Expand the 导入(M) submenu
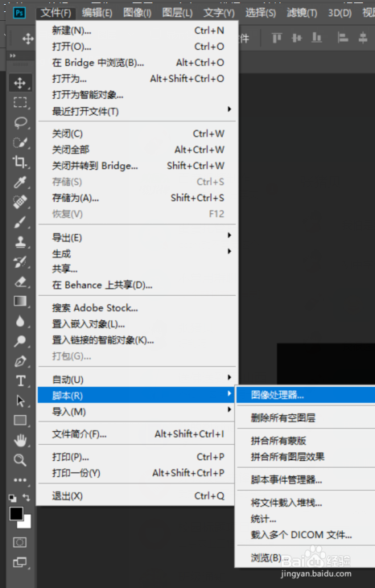375x588 pixels. tap(137, 412)
